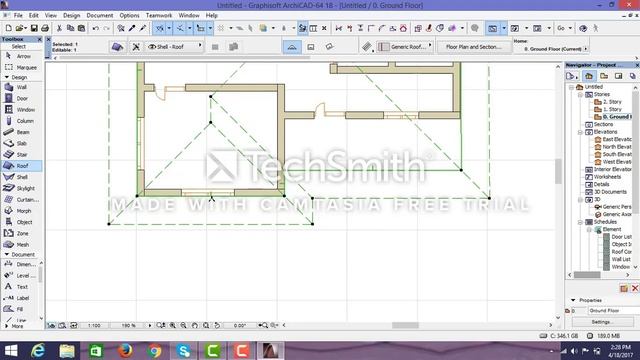Toggle the Project Map view in Navigator
640x360 pixels.
click(589, 76)
